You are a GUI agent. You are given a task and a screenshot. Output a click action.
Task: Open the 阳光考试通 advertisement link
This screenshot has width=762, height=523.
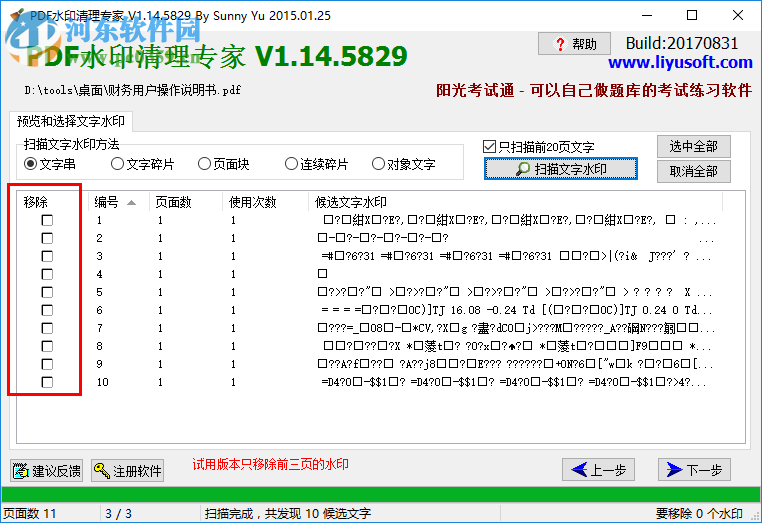(594, 90)
